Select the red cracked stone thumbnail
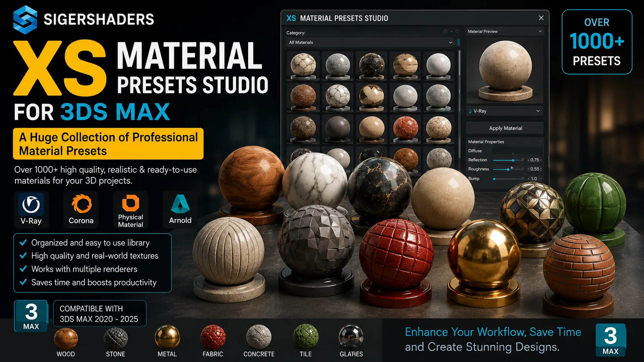The image size is (644, 362). click(x=405, y=129)
